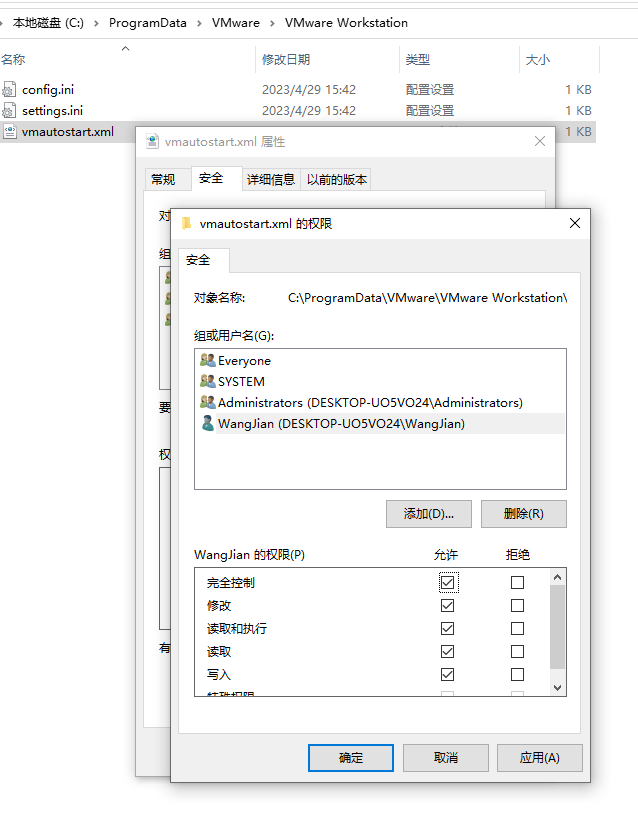Viewport: 638px width, 831px height.
Task: Click the 添加(D)... button
Action: point(429,514)
